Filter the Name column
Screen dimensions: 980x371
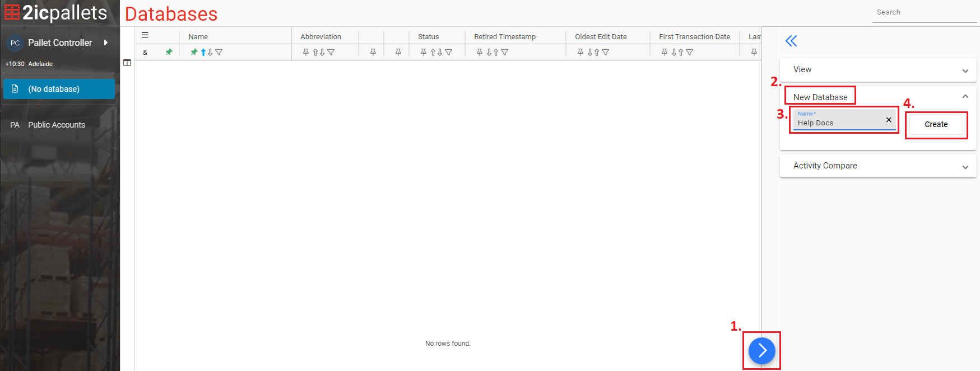coord(219,53)
